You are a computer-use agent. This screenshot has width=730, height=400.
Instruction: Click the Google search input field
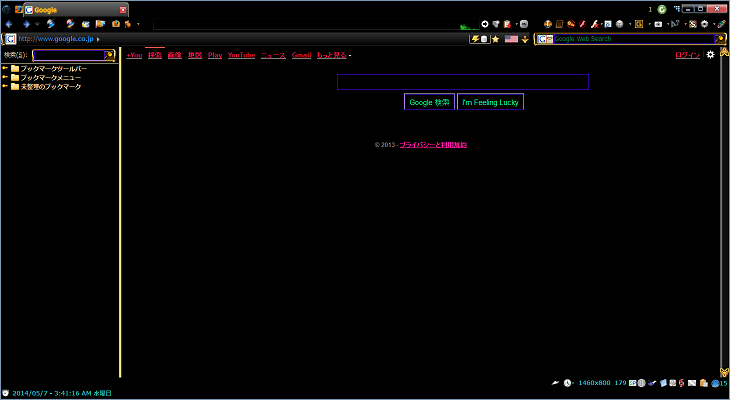click(462, 82)
